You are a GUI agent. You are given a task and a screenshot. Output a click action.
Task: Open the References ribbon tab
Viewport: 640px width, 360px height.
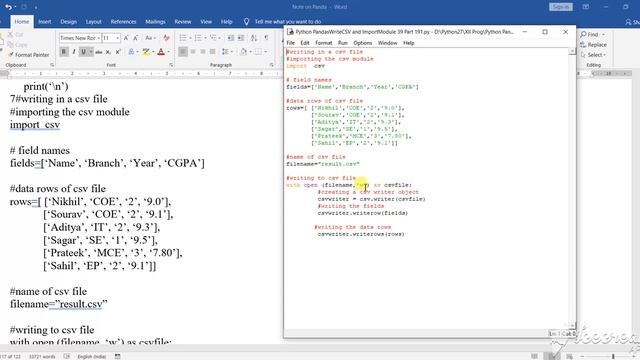[123, 22]
